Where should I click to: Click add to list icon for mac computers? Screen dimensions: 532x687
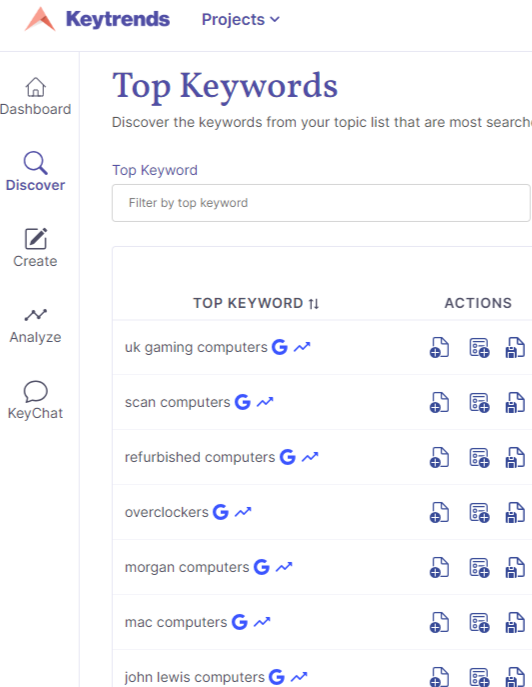tap(479, 623)
